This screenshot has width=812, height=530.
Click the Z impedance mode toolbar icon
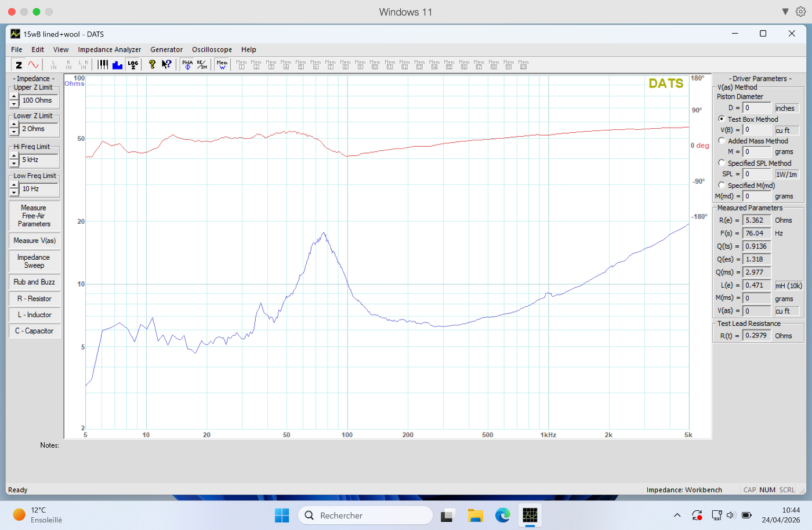click(19, 65)
